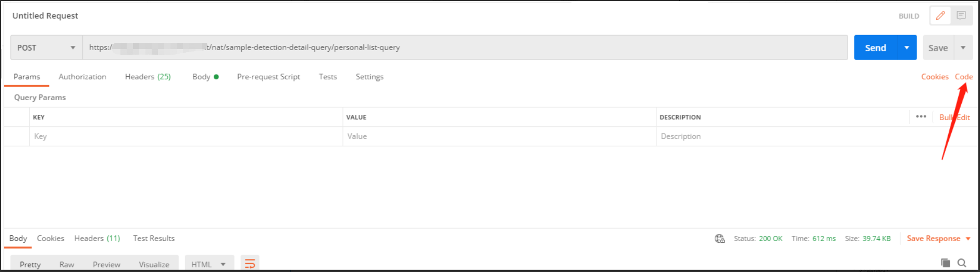Expand the Send button dropdown arrow
Screen dimensions: 980x272
907,48
